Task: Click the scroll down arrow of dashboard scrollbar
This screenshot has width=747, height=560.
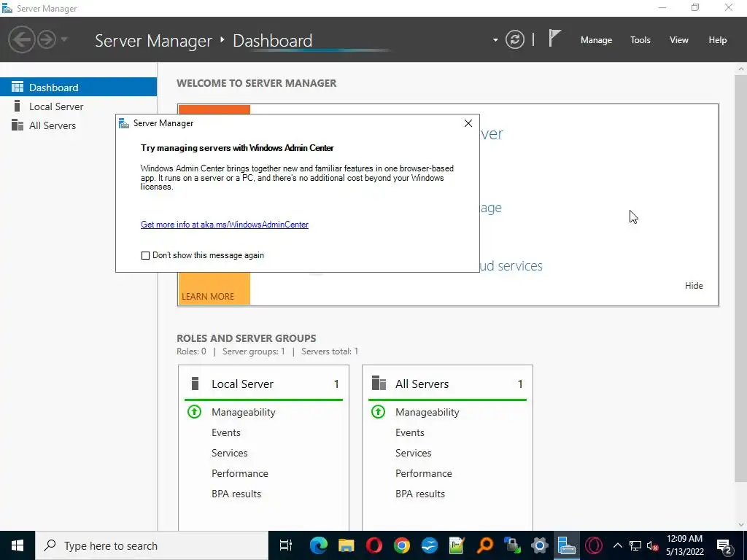Action: [x=741, y=525]
